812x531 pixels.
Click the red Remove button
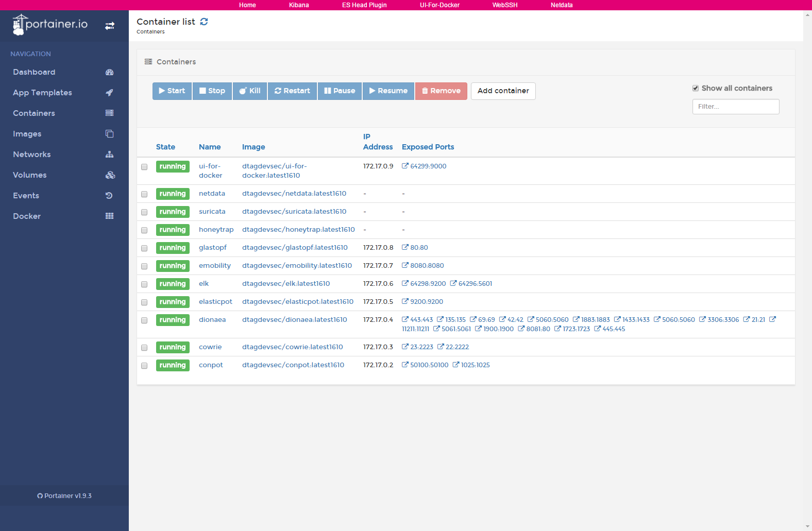(x=441, y=91)
